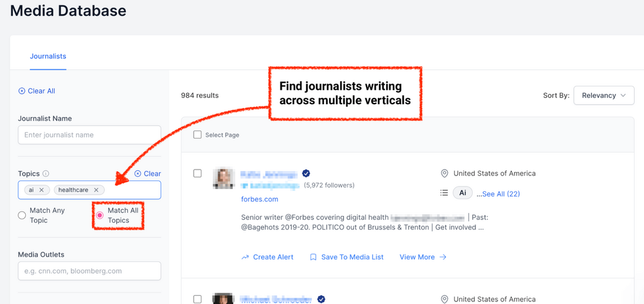This screenshot has height=304, width=644.
Task: Open the Sort By Relevancy dropdown
Action: 604,95
